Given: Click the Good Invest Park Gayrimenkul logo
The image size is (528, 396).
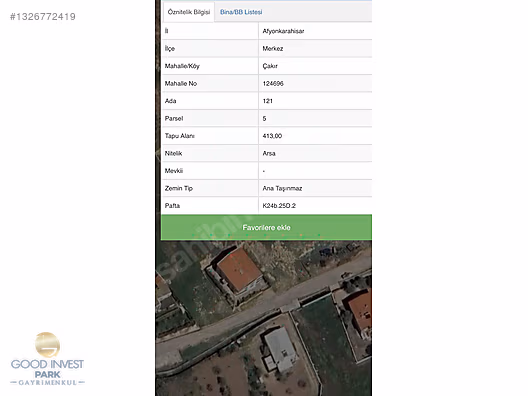Looking at the screenshot, I should [x=47, y=359].
